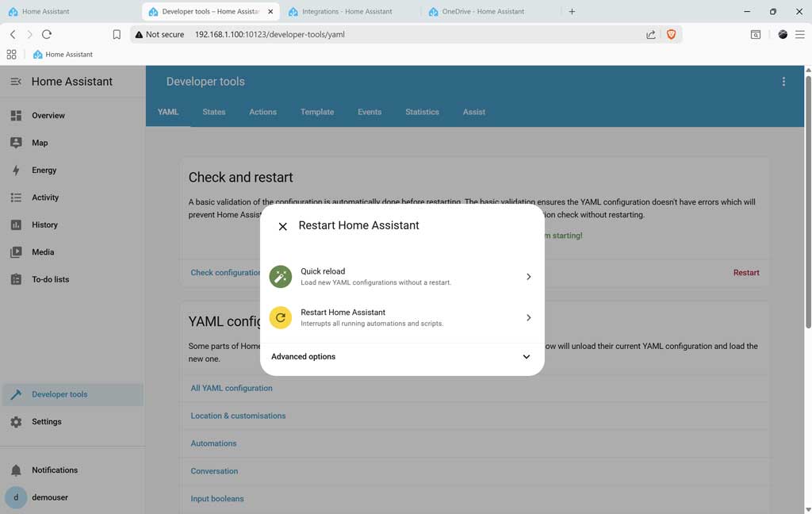Image resolution: width=812 pixels, height=514 pixels.
Task: Open the Home Assistant bookmark
Action: click(x=63, y=55)
